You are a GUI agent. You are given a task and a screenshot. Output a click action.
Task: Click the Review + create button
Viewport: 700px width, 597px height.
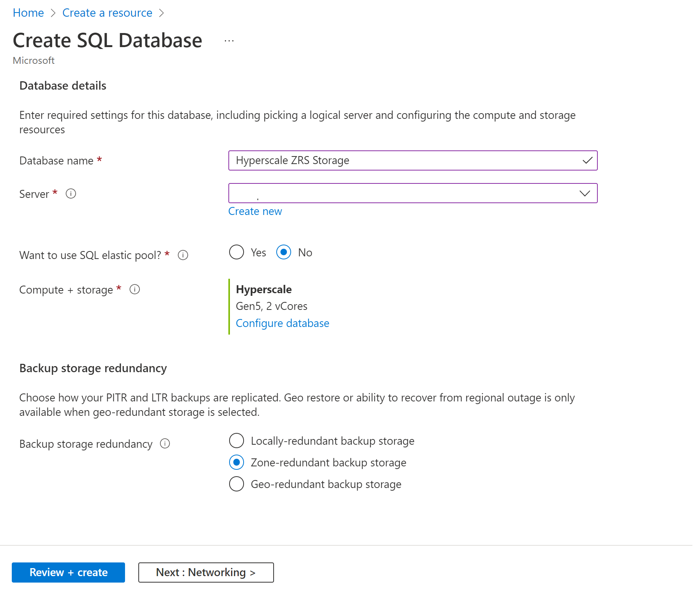tap(68, 572)
